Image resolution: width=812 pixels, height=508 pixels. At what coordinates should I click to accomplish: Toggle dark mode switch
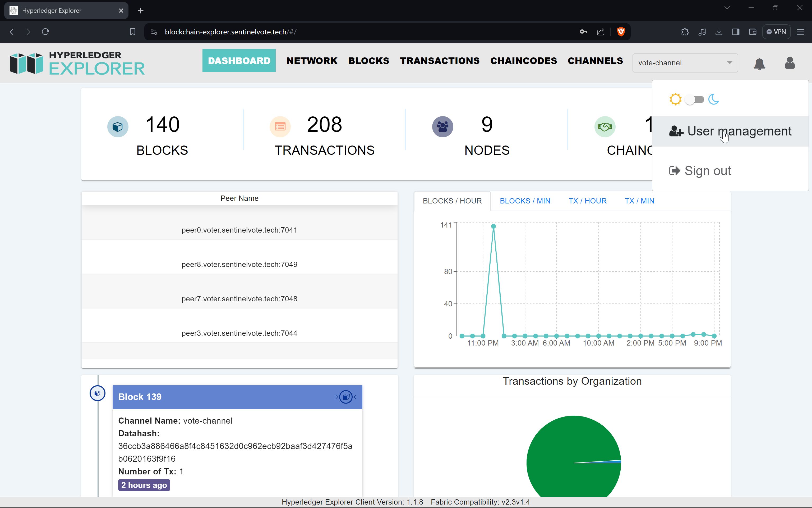[695, 99]
